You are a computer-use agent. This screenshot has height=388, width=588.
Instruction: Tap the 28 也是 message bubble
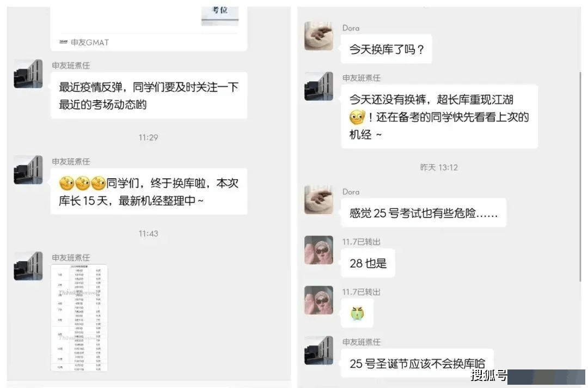pyautogui.click(x=368, y=263)
